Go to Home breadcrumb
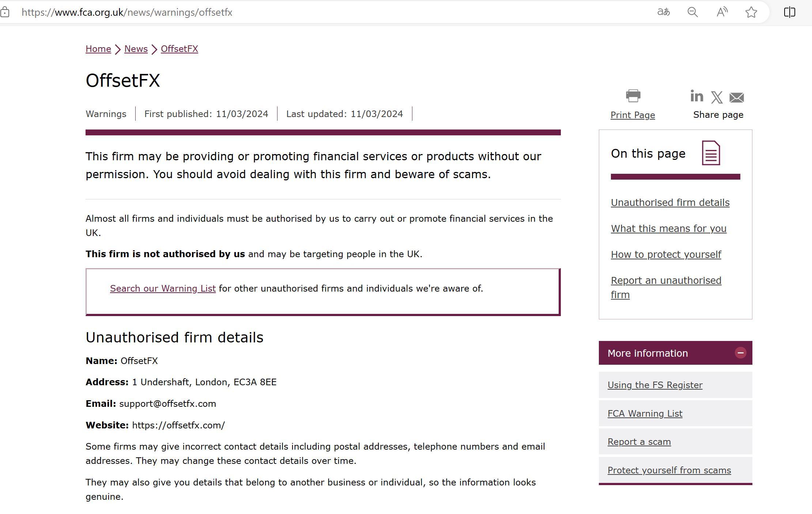Viewport: 812px width, 514px height. point(98,49)
